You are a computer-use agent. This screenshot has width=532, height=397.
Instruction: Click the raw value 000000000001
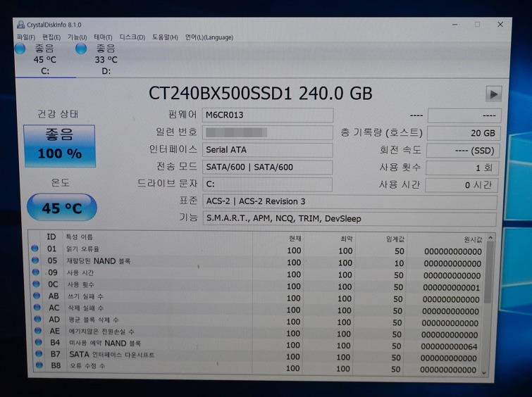[x=451, y=288]
